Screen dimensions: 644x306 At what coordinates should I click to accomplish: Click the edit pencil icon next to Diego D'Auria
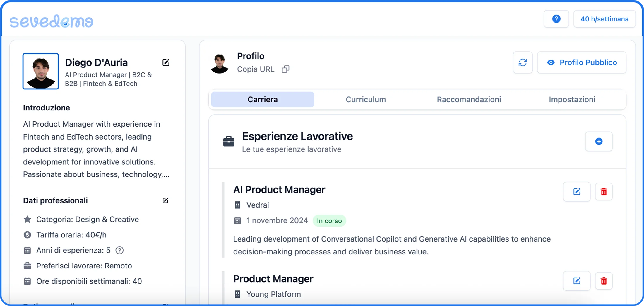166,62
